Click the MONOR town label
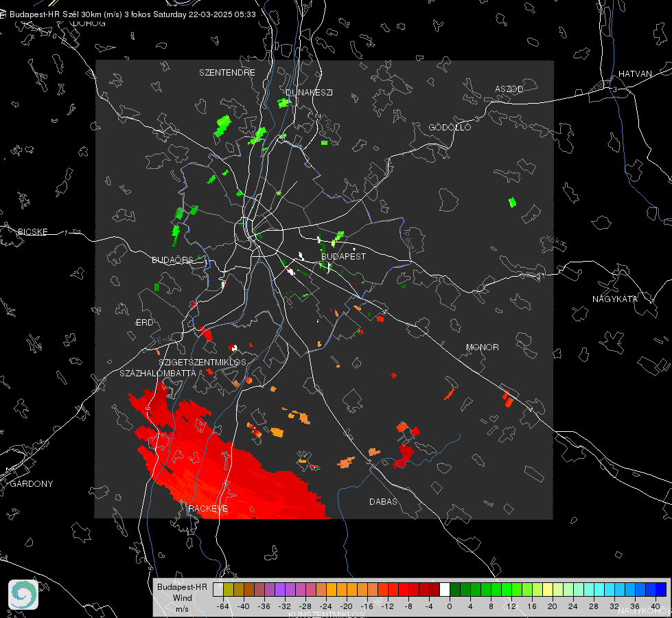 click(x=483, y=347)
